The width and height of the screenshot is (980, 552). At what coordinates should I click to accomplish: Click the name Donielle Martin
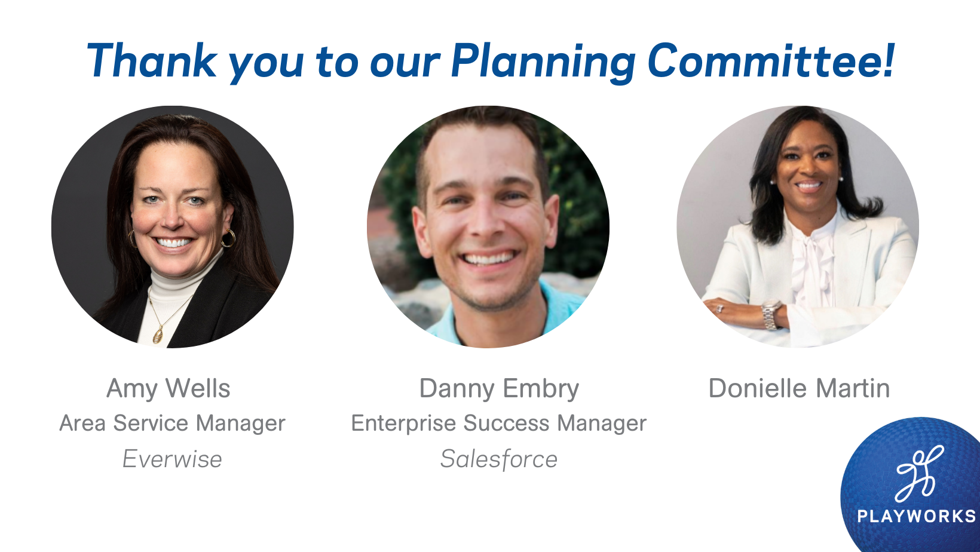point(799,388)
